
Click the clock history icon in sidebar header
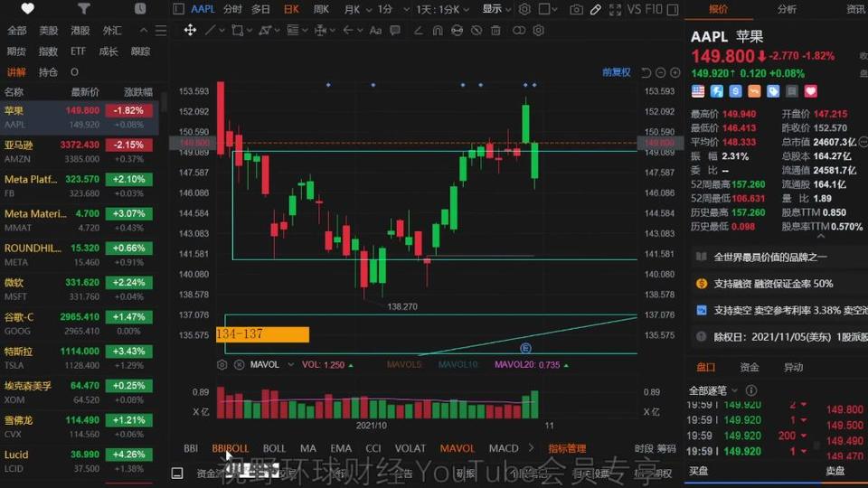coord(140,8)
